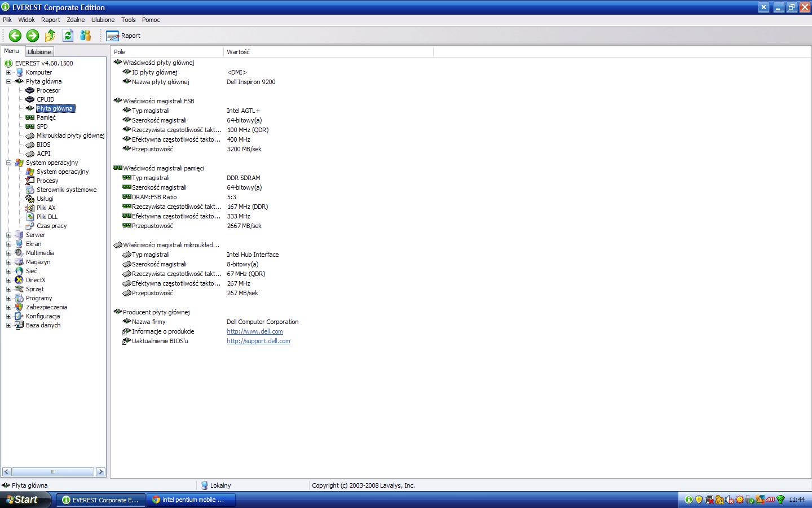Select Intel Hub Interface value
Screen dimensions: 812x508
coord(253,255)
